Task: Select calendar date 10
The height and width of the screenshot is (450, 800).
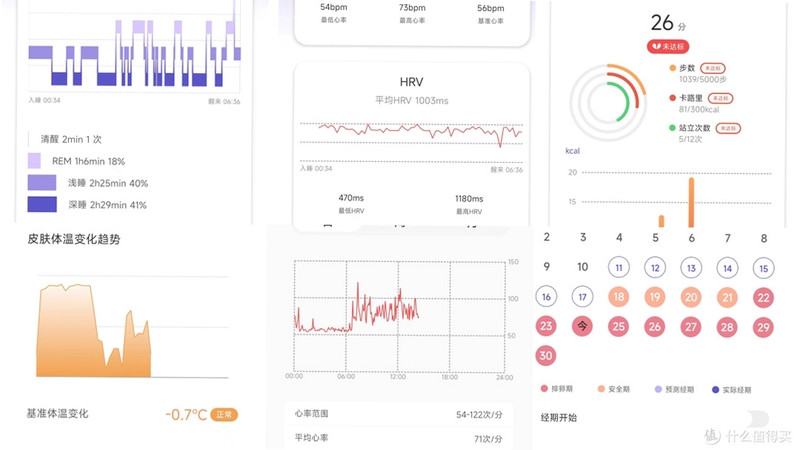Action: (x=582, y=267)
